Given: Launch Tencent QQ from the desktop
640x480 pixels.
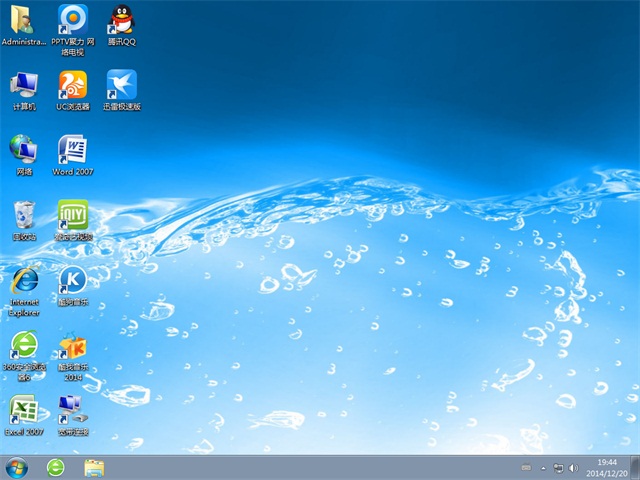Looking at the screenshot, I should (x=121, y=20).
